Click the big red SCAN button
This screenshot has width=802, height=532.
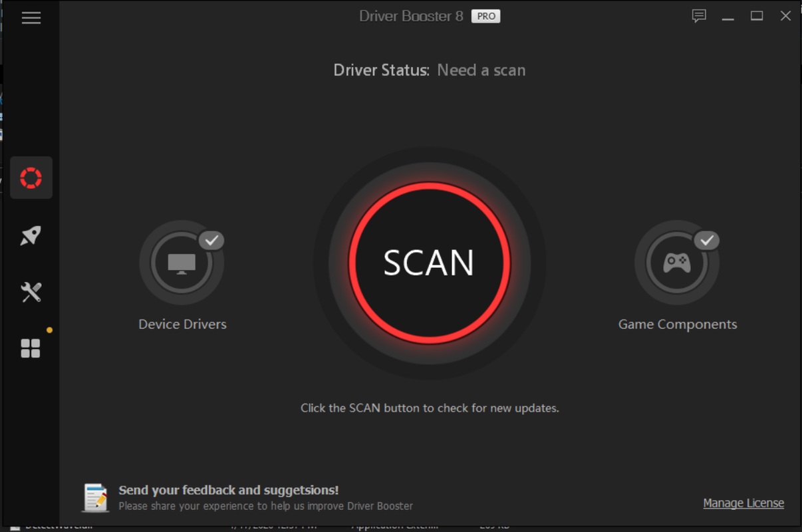pos(430,263)
